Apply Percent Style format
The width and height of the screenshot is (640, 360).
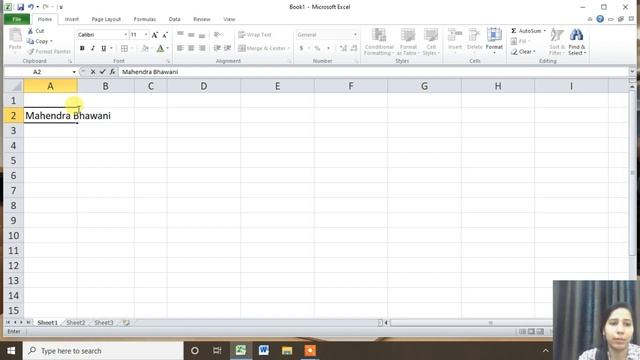(x=317, y=48)
